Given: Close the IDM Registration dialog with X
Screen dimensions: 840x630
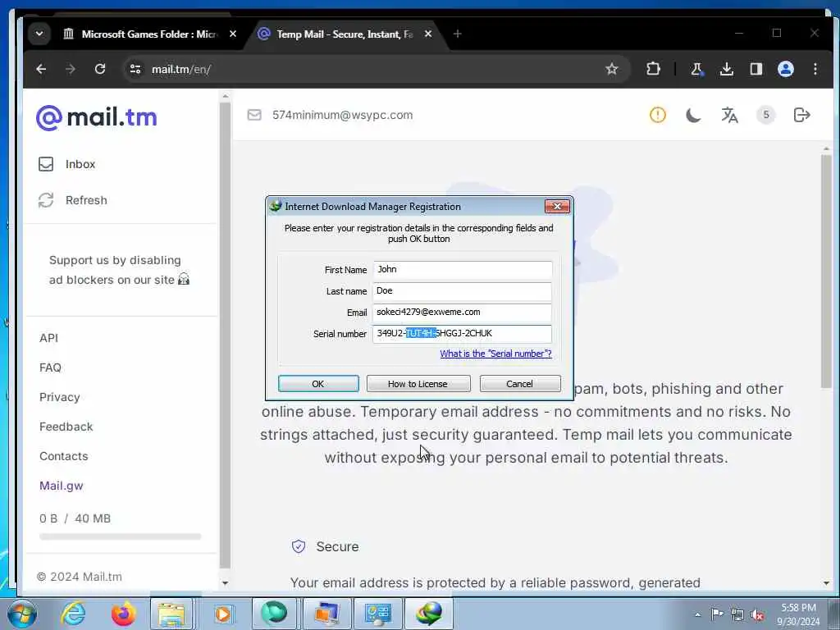Looking at the screenshot, I should [x=557, y=206].
